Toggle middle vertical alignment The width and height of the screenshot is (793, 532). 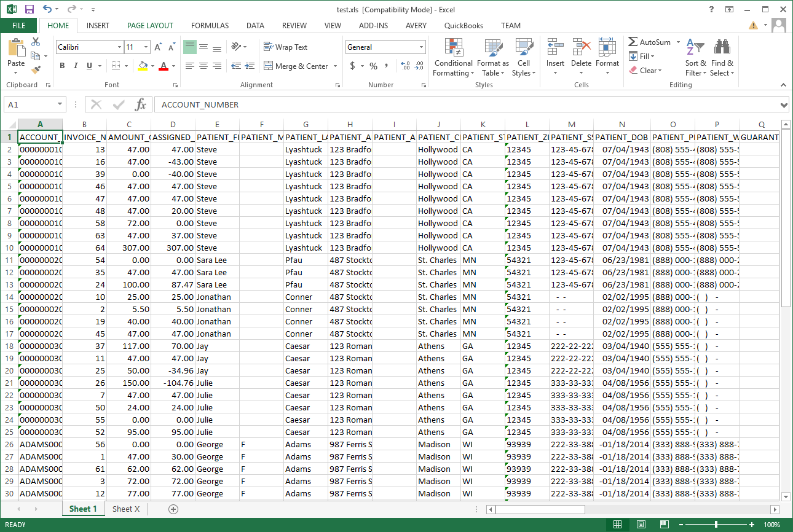(x=203, y=47)
